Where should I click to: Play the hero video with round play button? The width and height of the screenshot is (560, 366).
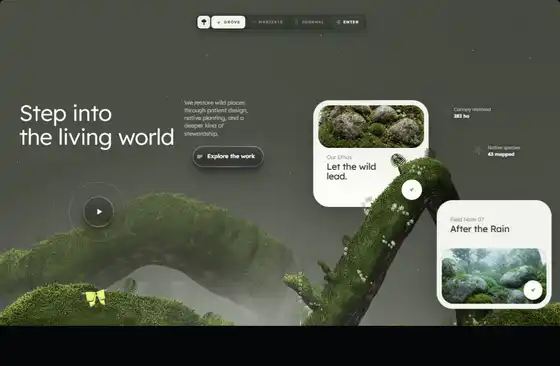click(99, 212)
